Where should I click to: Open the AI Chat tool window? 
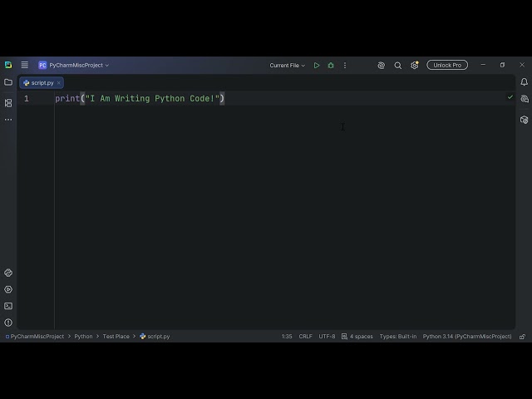point(525,99)
